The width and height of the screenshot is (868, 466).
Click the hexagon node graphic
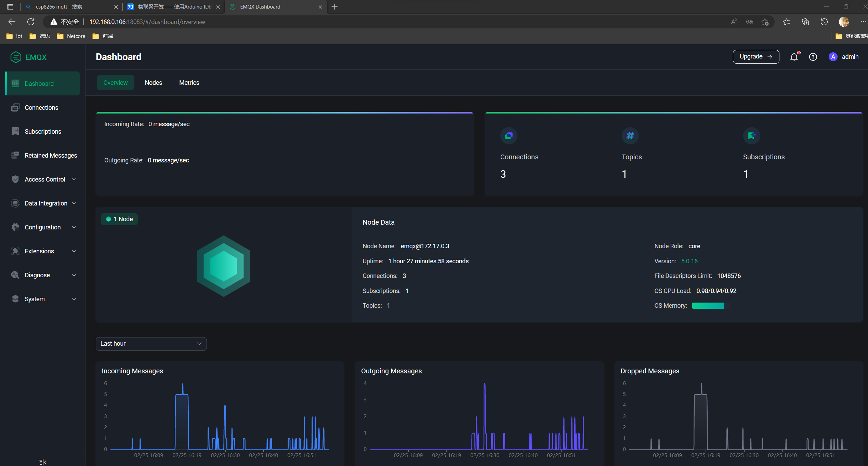click(224, 266)
